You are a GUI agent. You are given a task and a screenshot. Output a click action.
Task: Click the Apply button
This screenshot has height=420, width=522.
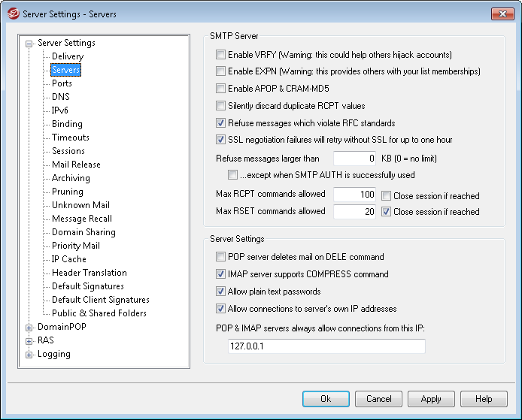pos(431,399)
